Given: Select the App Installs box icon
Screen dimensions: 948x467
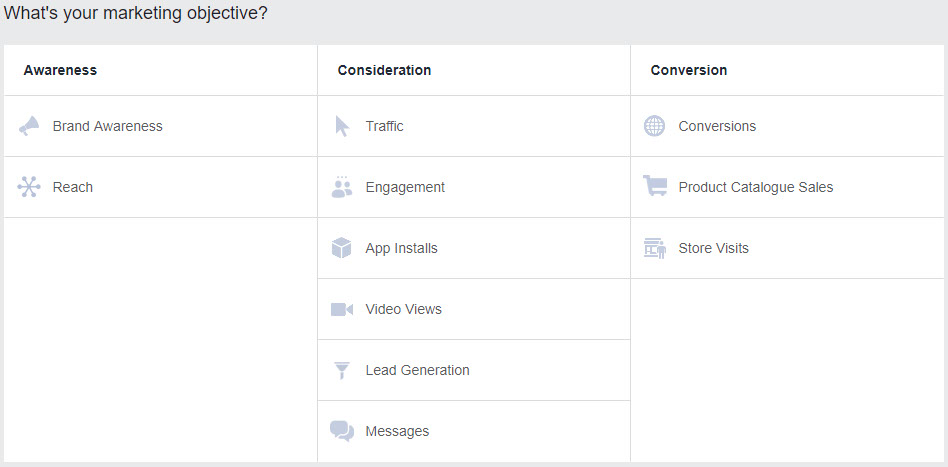Looking at the screenshot, I should pos(342,248).
